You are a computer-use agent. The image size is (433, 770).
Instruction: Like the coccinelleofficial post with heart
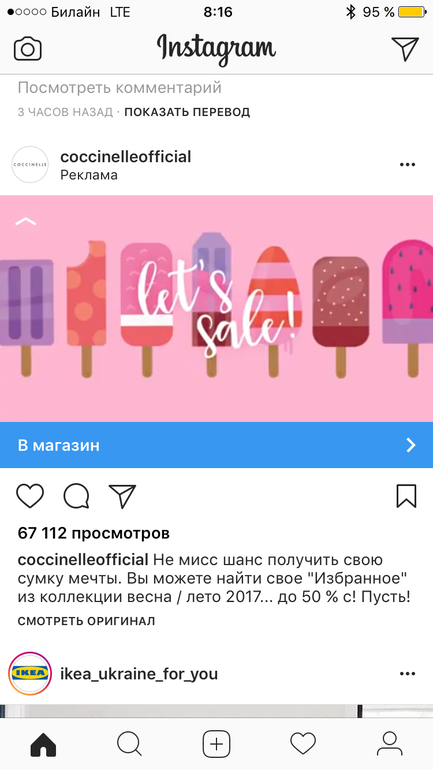(x=30, y=496)
